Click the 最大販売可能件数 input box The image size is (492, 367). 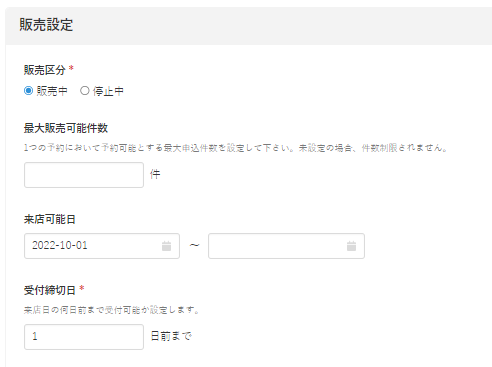84,175
